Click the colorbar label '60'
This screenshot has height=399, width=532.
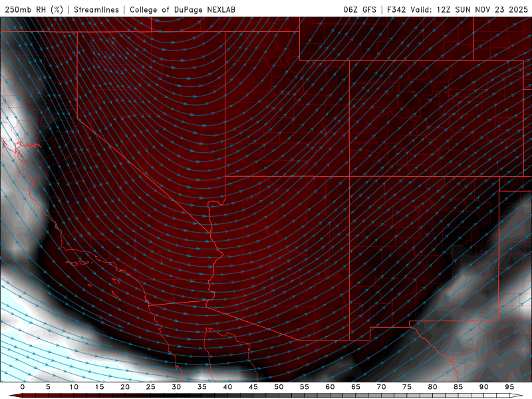tap(330, 387)
